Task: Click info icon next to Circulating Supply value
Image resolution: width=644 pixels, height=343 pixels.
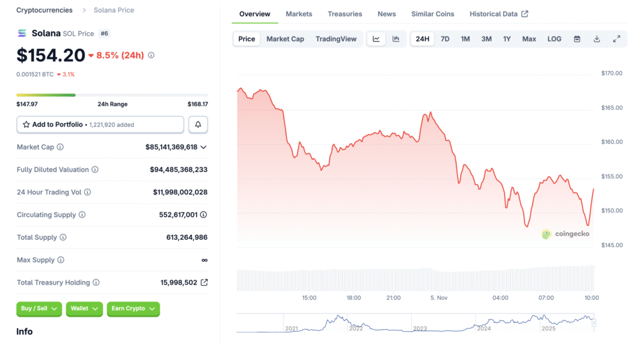Action: [203, 215]
